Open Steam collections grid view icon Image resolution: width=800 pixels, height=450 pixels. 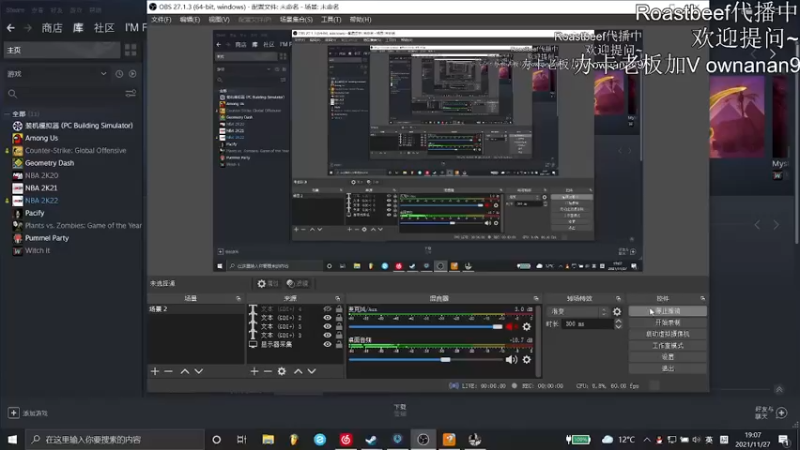pyautogui.click(x=131, y=49)
